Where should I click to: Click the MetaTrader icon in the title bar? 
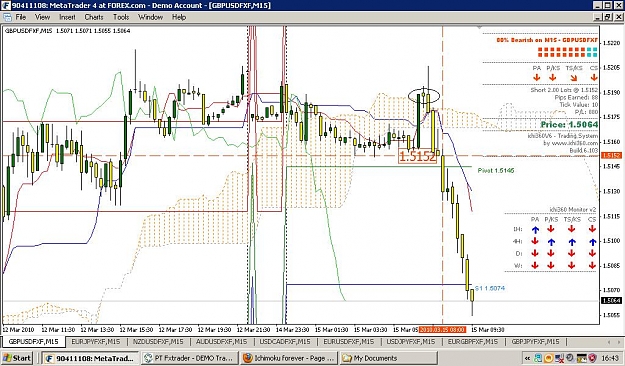(5, 5)
